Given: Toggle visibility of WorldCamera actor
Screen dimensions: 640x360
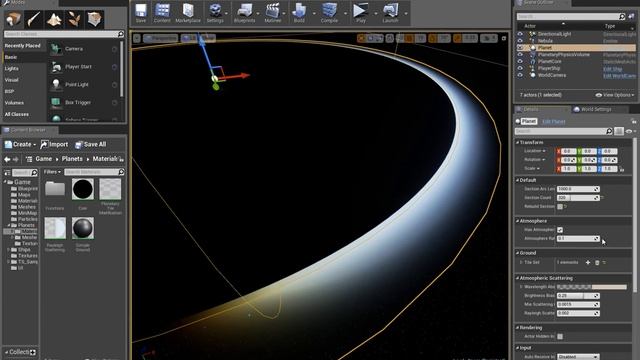Looking at the screenshot, I should (520, 76).
